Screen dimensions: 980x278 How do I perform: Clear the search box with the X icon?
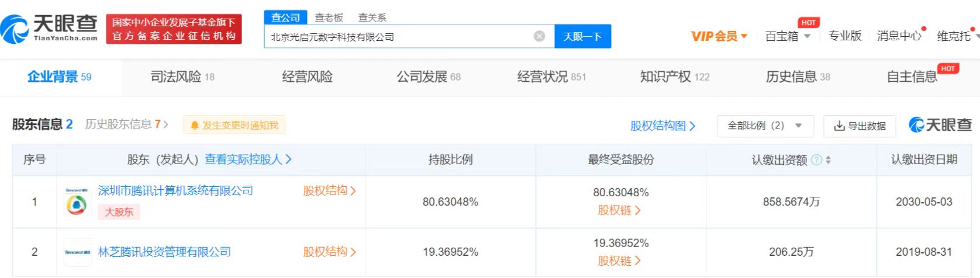click(540, 36)
